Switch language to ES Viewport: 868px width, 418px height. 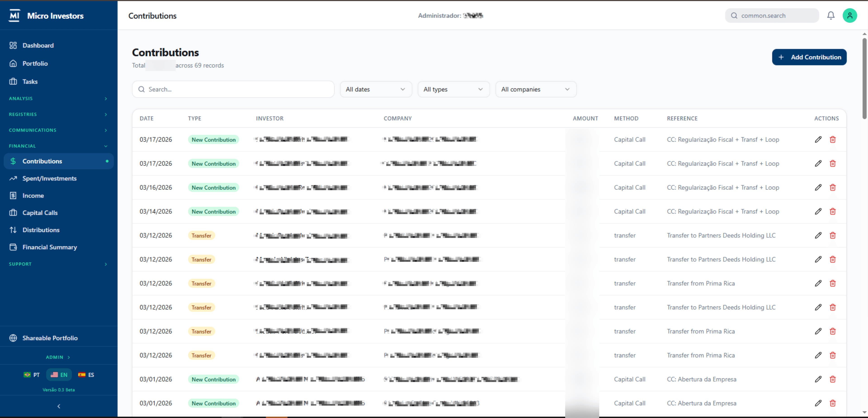86,375
